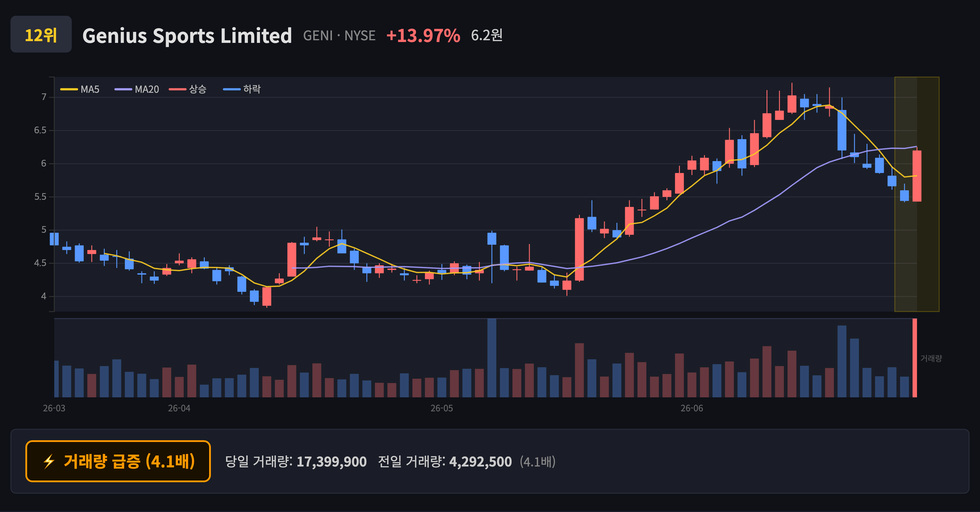
Task: Click the gray (4.1배) ratio text
Action: click(x=538, y=462)
